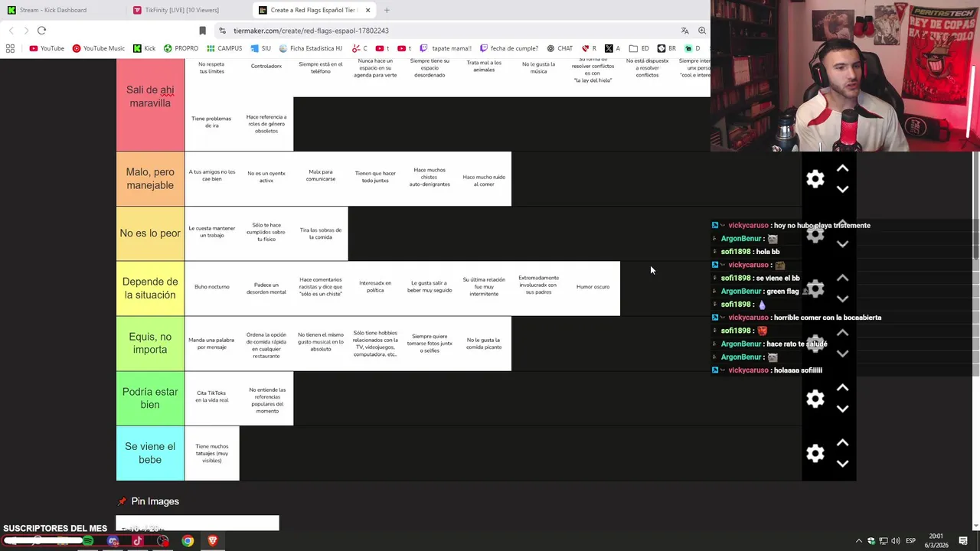
Task: Select the 'Humor oscuro' card
Action: click(593, 288)
